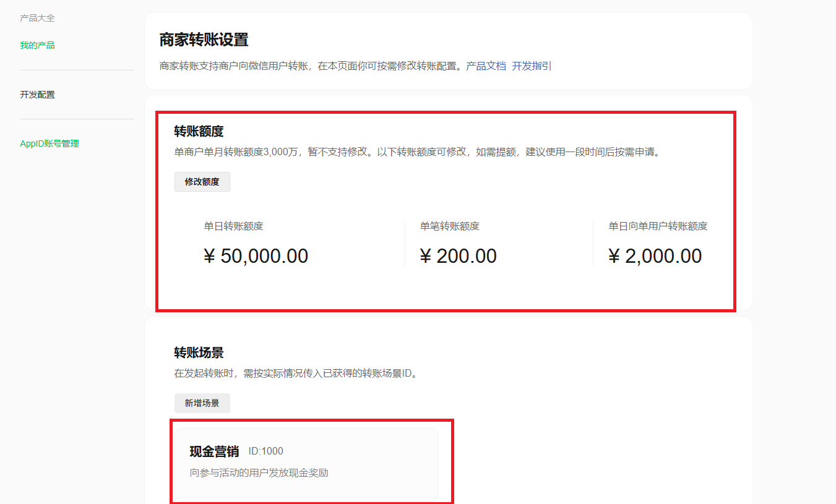
Task: Click the 商家转账设置 page title
Action: point(204,40)
